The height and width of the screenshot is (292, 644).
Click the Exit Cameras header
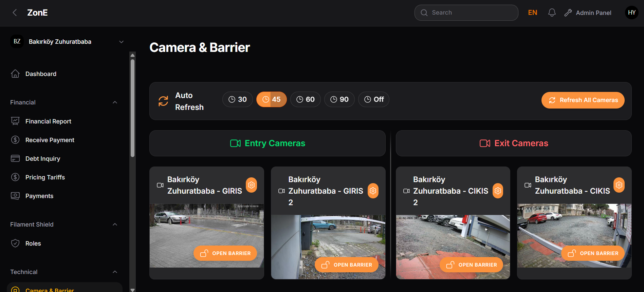[514, 143]
